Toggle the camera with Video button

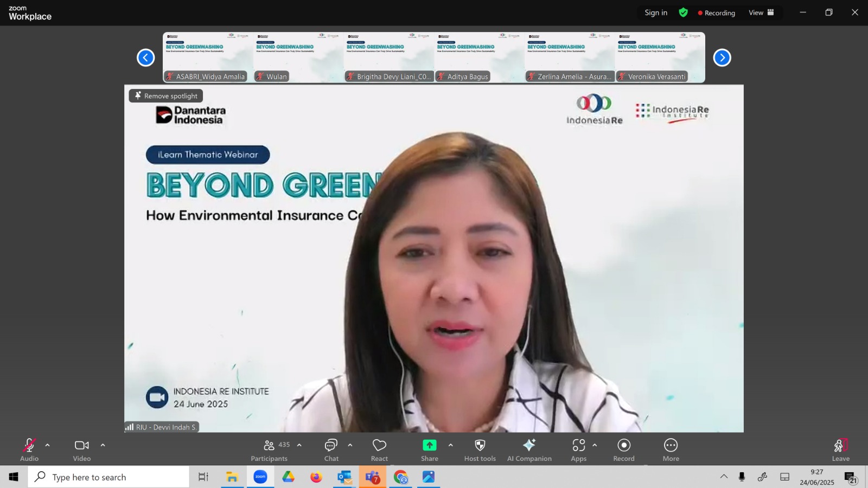82,450
